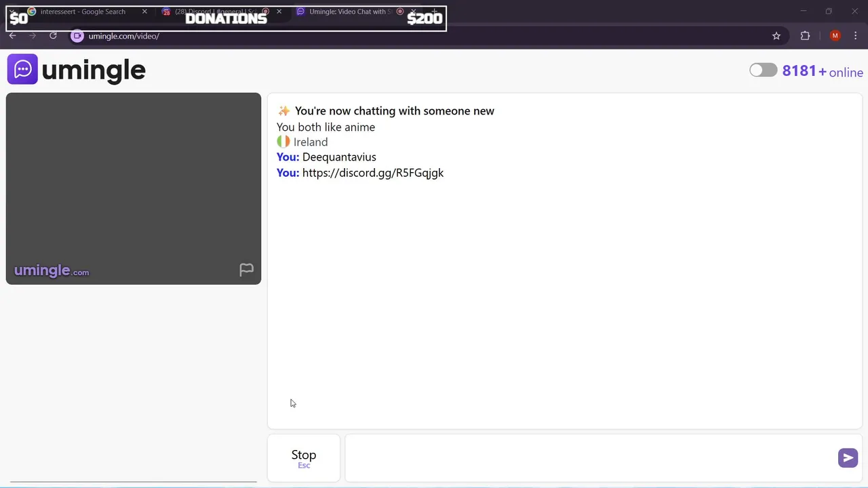
Task: Toggle the switch next to the online count
Action: tap(763, 70)
